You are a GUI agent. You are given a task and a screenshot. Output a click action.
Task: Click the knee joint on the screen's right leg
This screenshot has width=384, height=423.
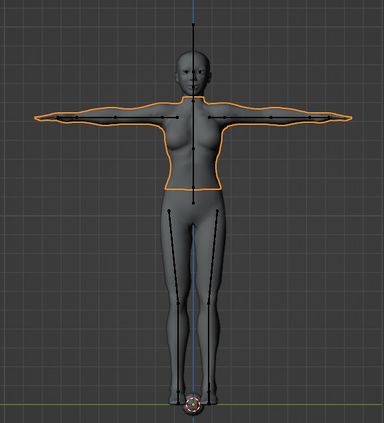click(209, 303)
